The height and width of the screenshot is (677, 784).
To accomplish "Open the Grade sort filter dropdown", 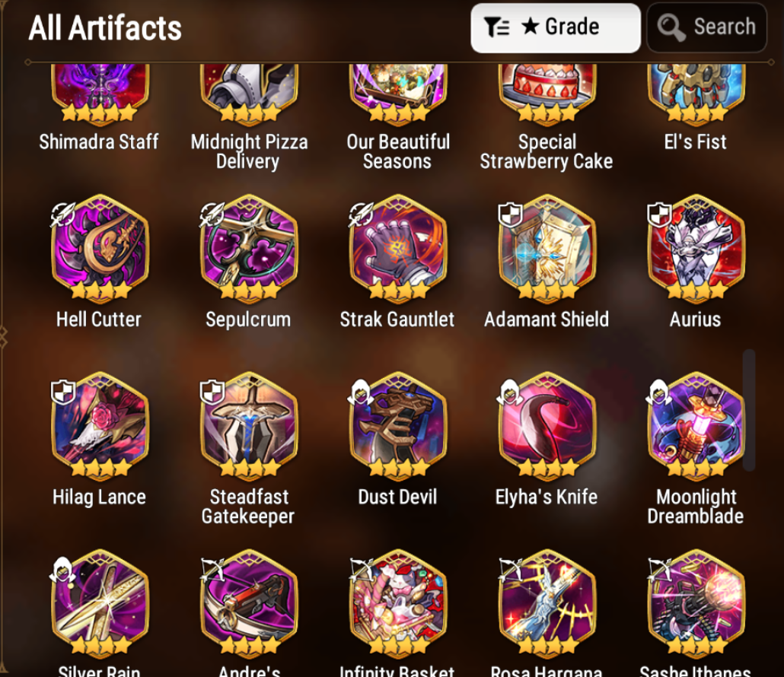I will tap(556, 28).
